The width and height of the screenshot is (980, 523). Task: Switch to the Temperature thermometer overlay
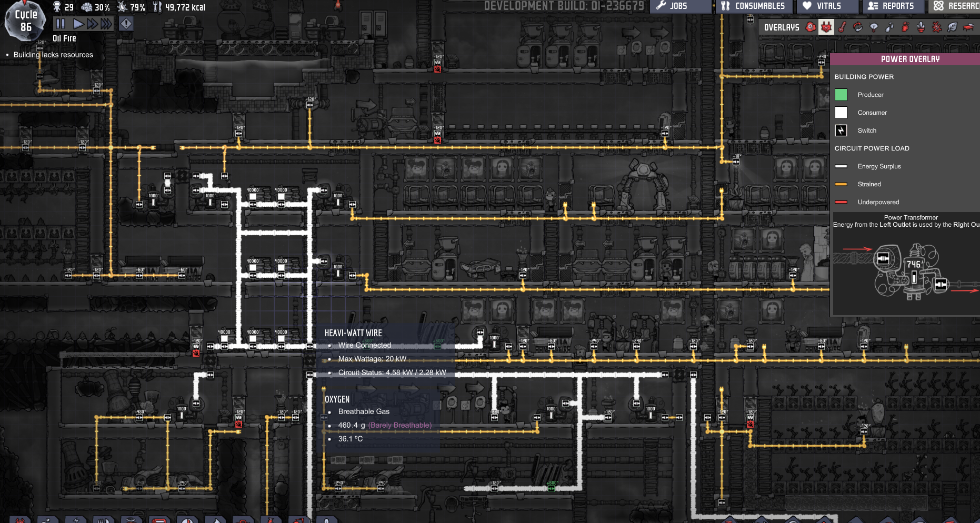[842, 27]
